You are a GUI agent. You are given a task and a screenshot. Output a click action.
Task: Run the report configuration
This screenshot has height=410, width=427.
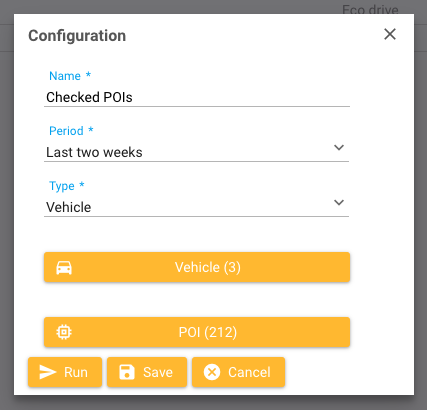point(65,372)
